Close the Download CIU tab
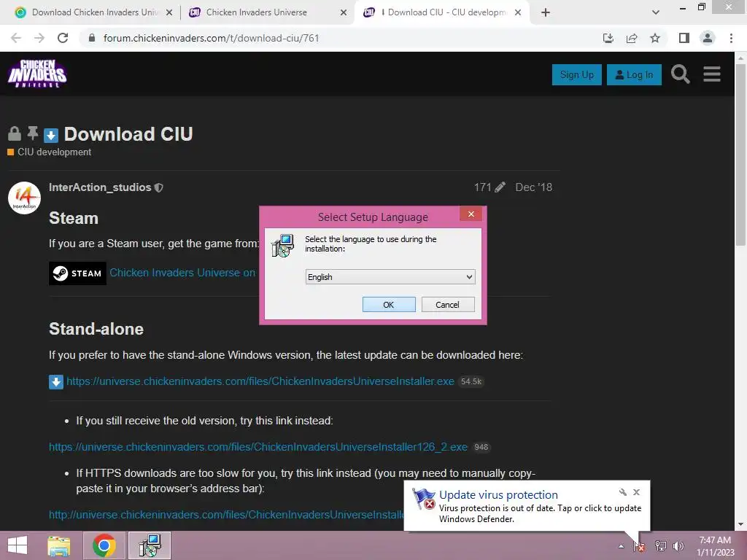Image resolution: width=747 pixels, height=560 pixels. click(519, 12)
